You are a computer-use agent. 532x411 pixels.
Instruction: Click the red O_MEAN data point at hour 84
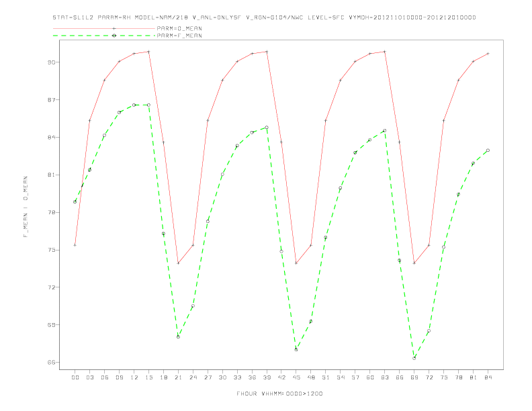pos(488,54)
